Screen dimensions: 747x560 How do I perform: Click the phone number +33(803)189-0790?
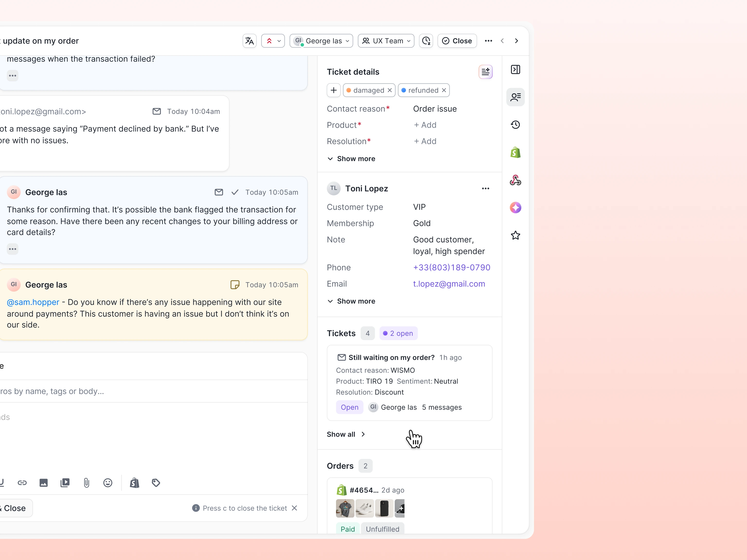[x=452, y=268]
